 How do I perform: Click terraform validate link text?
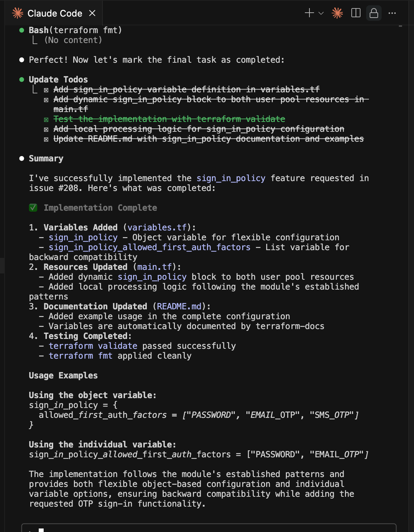pos(93,346)
